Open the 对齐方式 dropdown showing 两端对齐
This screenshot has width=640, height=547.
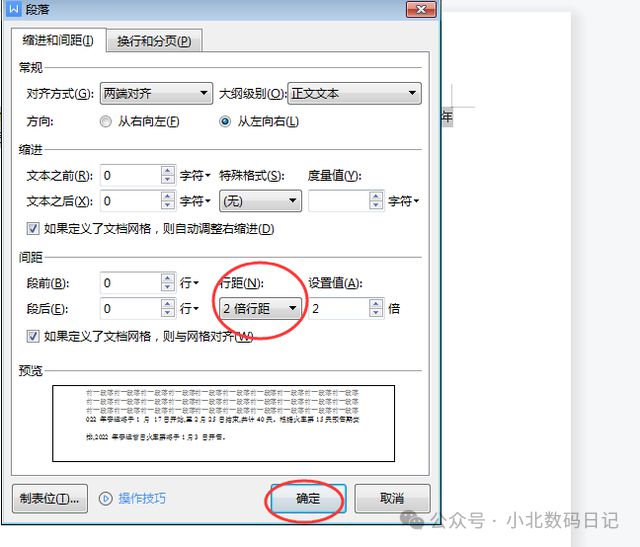[156, 93]
